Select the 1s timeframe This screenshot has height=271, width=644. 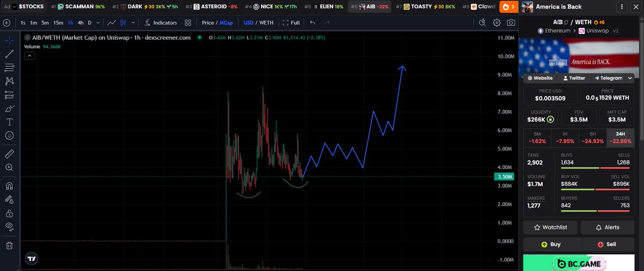tap(23, 23)
